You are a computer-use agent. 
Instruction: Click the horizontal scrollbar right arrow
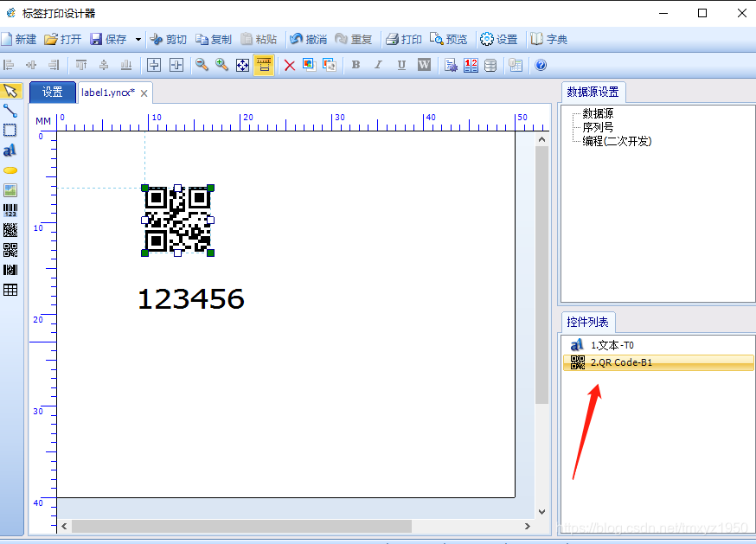pyautogui.click(x=527, y=526)
